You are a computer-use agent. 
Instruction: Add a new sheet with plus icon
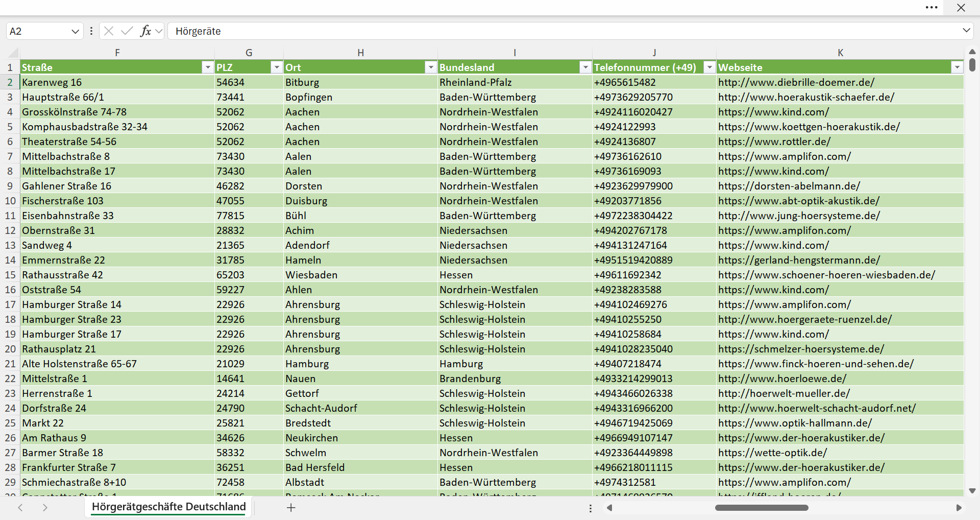(291, 507)
